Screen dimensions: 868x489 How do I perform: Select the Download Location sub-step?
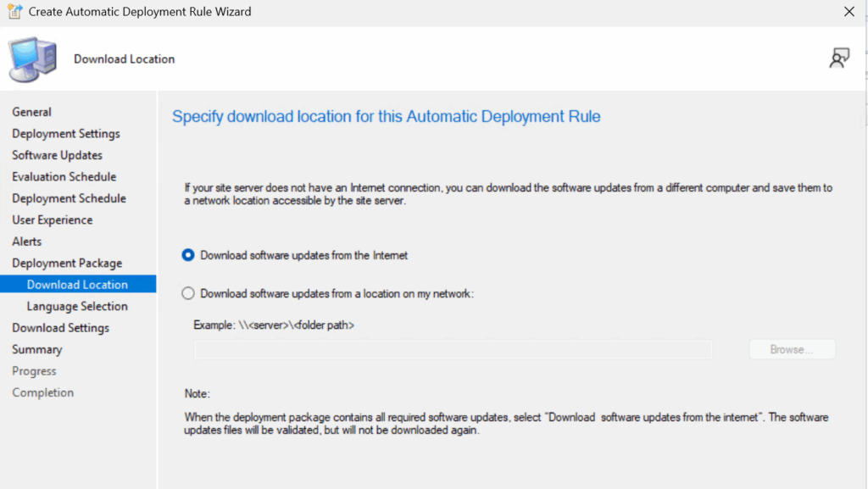coord(77,285)
